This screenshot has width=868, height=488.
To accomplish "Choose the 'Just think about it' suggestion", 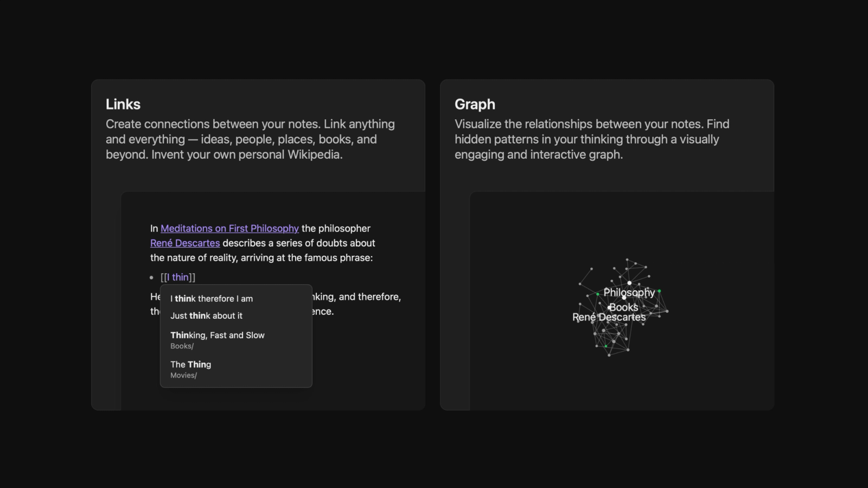I will tap(236, 316).
